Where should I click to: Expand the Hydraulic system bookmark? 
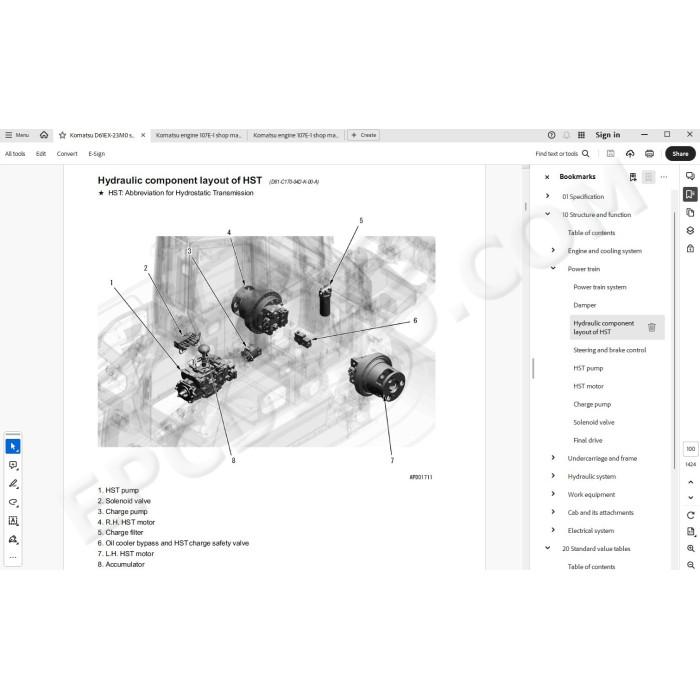click(x=553, y=475)
